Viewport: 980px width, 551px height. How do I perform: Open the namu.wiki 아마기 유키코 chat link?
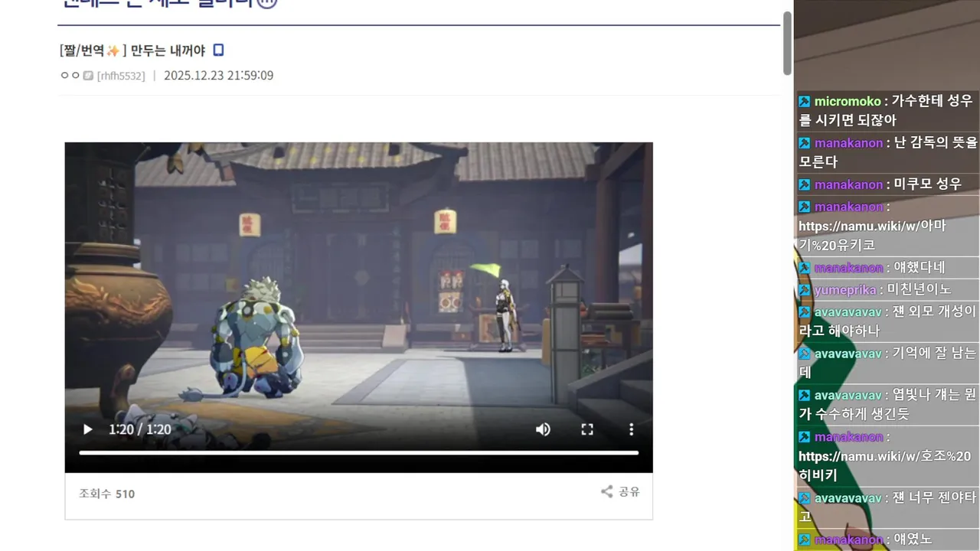tap(873, 236)
